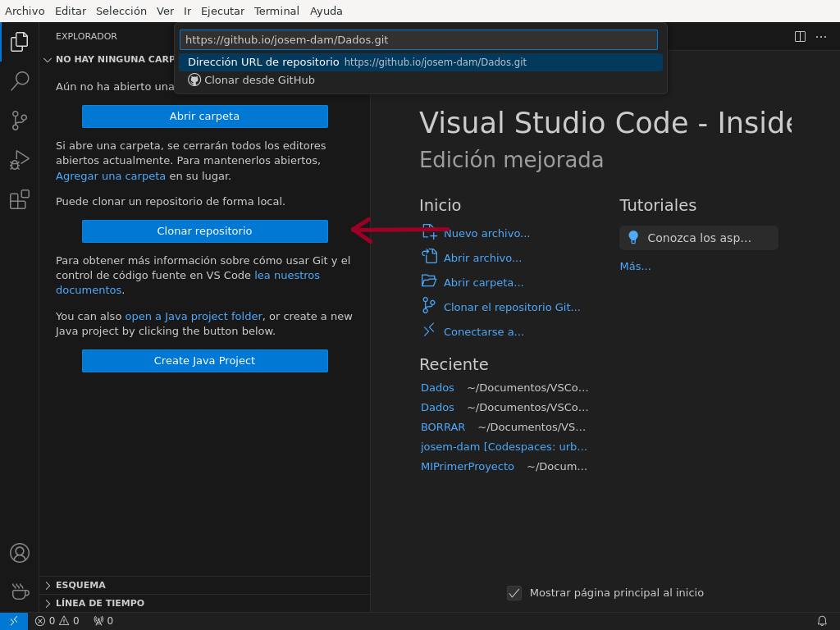Open the Ver menu

click(165, 11)
